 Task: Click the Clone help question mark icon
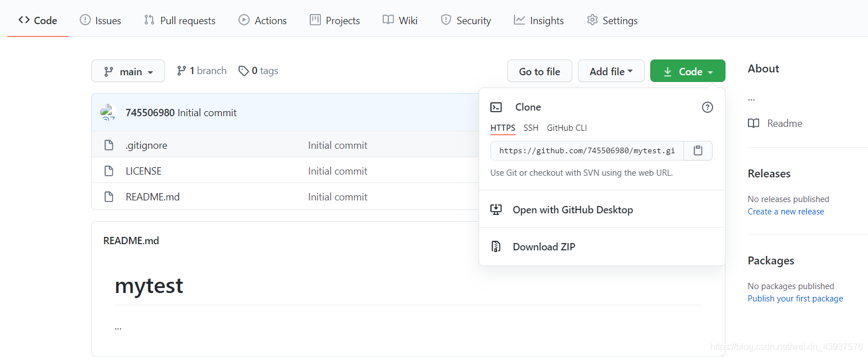click(x=708, y=107)
